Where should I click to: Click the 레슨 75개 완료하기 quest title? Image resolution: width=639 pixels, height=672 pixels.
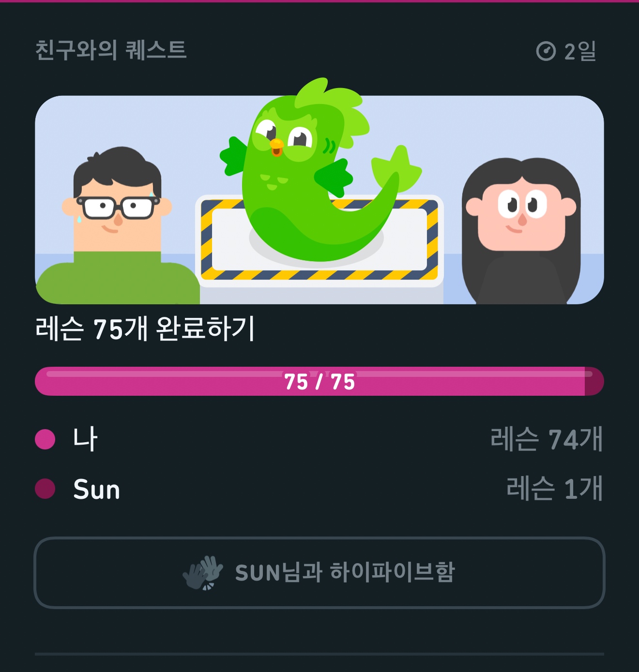[145, 329]
